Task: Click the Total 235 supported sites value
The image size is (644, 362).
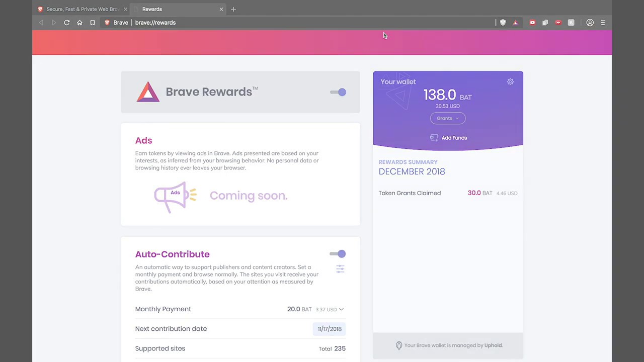Action: (332, 348)
